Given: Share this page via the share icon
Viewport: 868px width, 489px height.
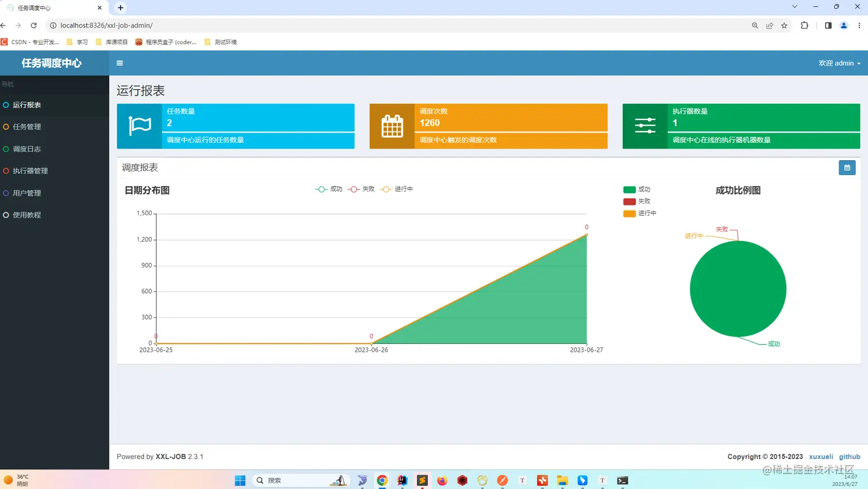Looking at the screenshot, I should (x=769, y=25).
